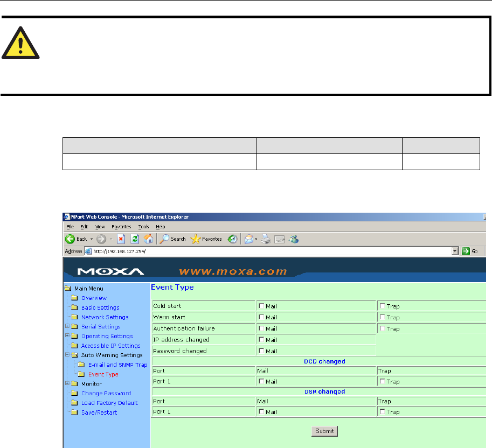Image resolution: width=492 pixels, height=448 pixels.
Task: Click the Edit page icon
Action: pyautogui.click(x=279, y=240)
